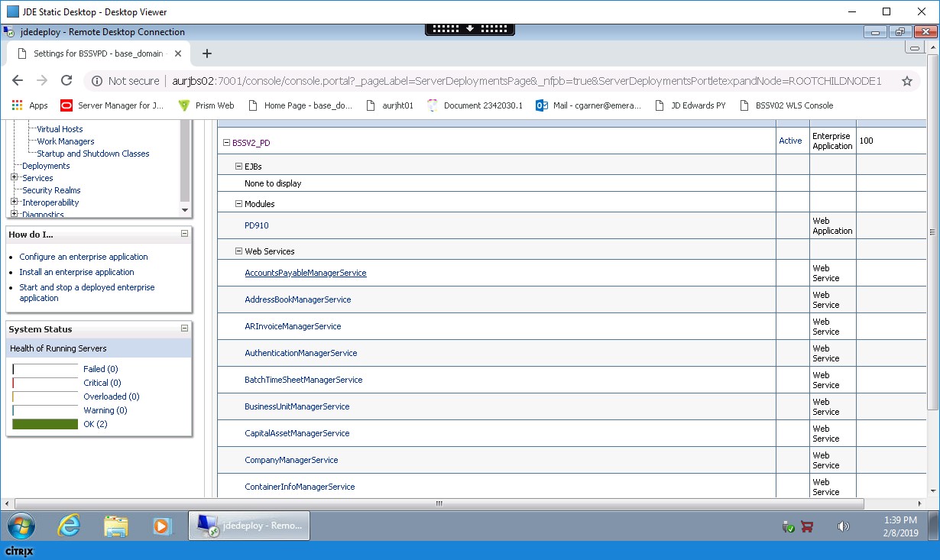The height and width of the screenshot is (560, 940).
Task: Open the Prism Web bookmark
Action: [206, 105]
